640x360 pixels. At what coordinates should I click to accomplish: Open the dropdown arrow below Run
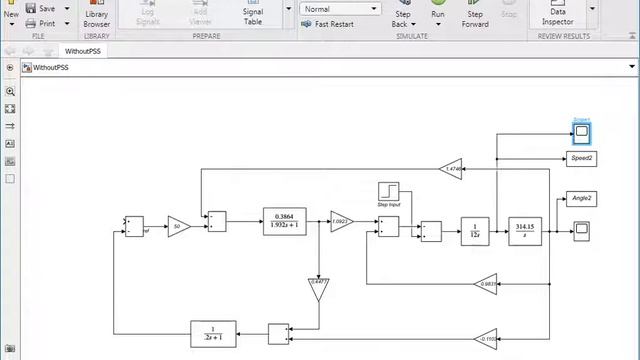[438, 24]
